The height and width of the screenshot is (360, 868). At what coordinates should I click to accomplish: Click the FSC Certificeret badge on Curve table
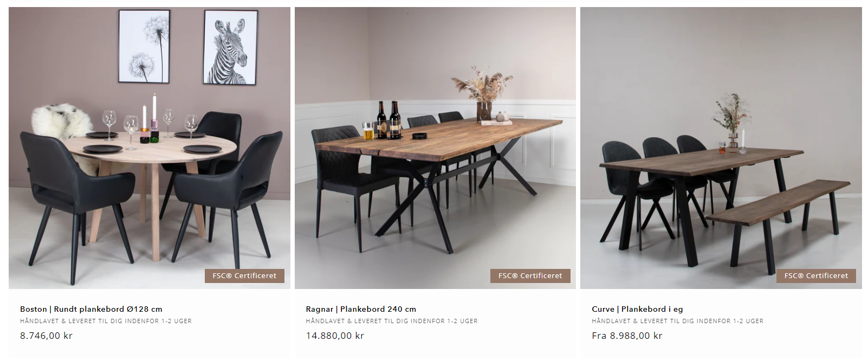click(x=816, y=276)
